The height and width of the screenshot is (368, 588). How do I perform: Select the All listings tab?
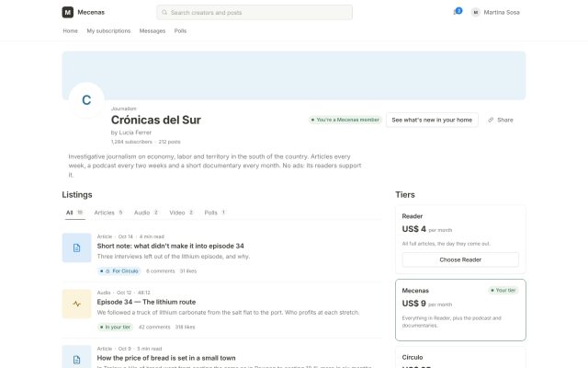[x=74, y=213]
